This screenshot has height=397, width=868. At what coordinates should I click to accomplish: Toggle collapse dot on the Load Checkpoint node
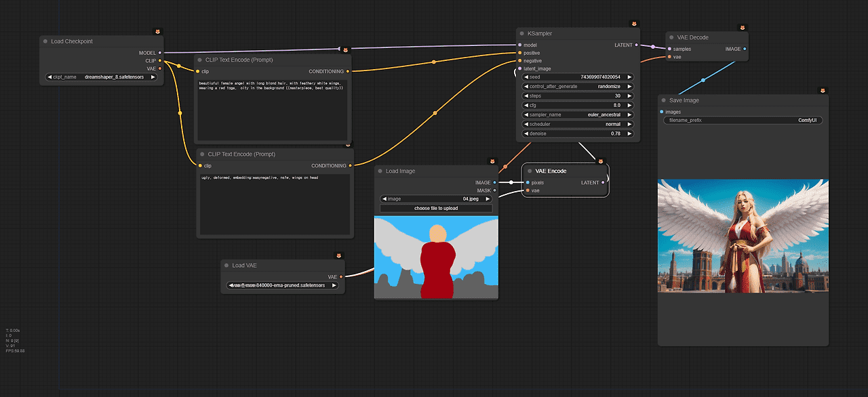point(45,41)
